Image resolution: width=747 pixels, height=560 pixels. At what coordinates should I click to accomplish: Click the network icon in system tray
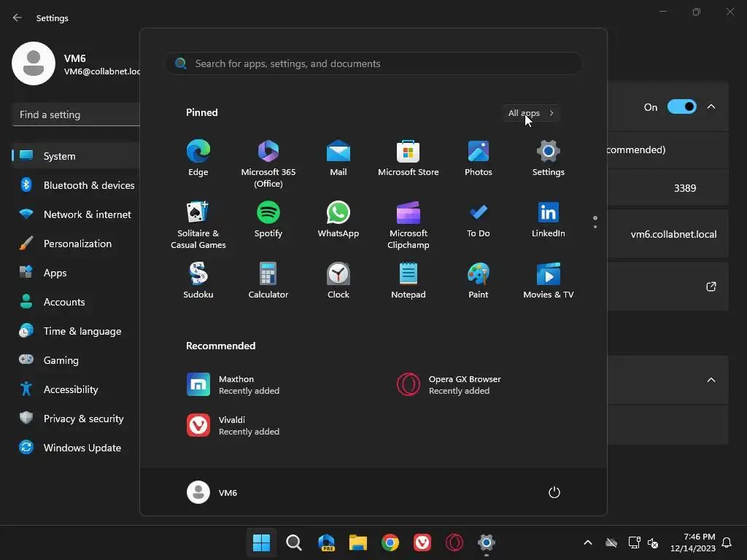(x=634, y=542)
